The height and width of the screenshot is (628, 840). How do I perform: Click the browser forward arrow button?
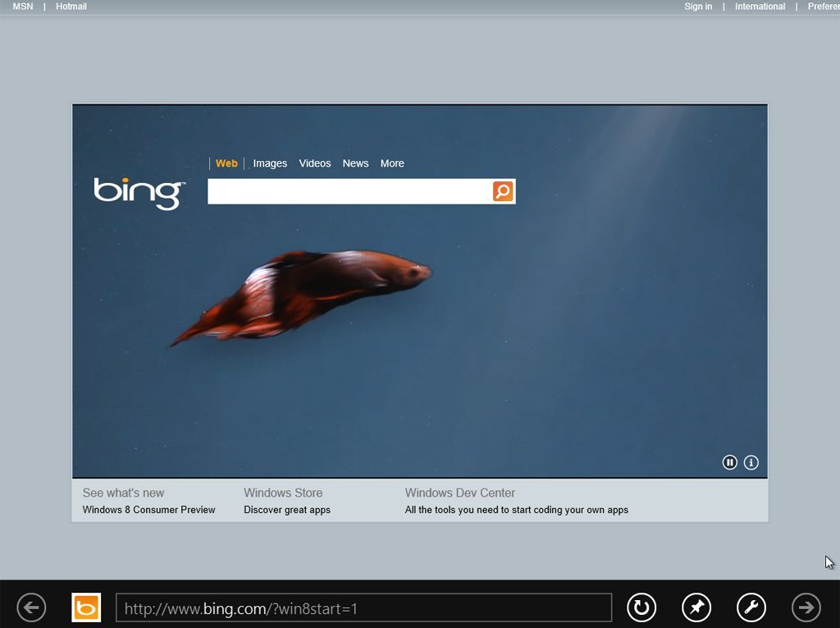point(806,607)
